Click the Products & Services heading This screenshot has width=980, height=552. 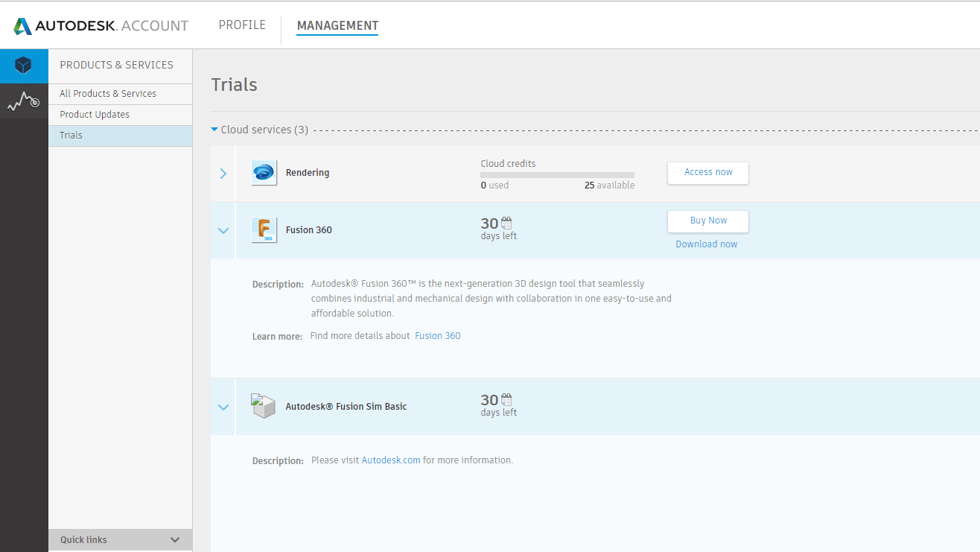point(116,66)
